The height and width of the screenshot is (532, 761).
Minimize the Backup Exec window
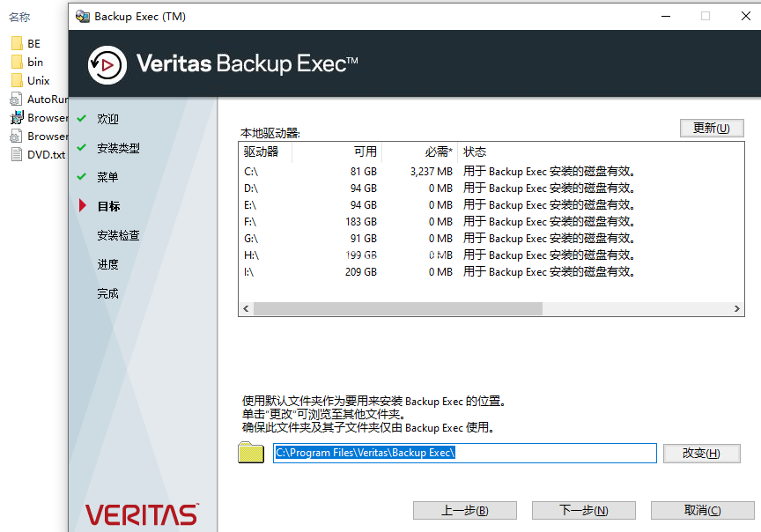pyautogui.click(x=666, y=16)
